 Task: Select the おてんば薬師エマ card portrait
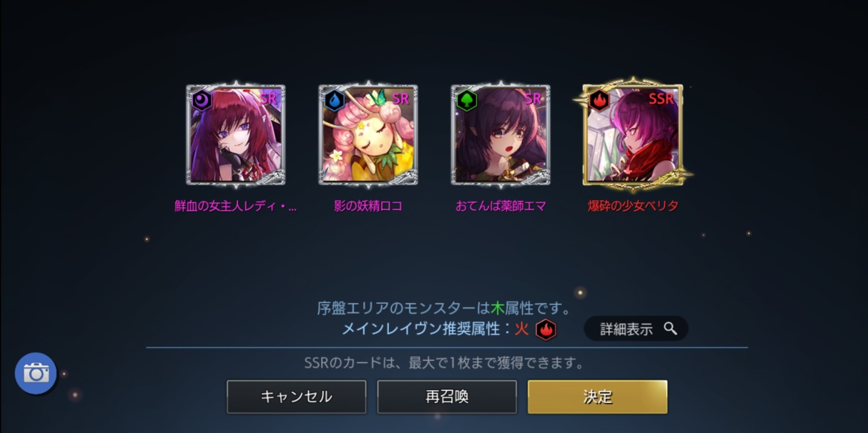pyautogui.click(x=500, y=134)
